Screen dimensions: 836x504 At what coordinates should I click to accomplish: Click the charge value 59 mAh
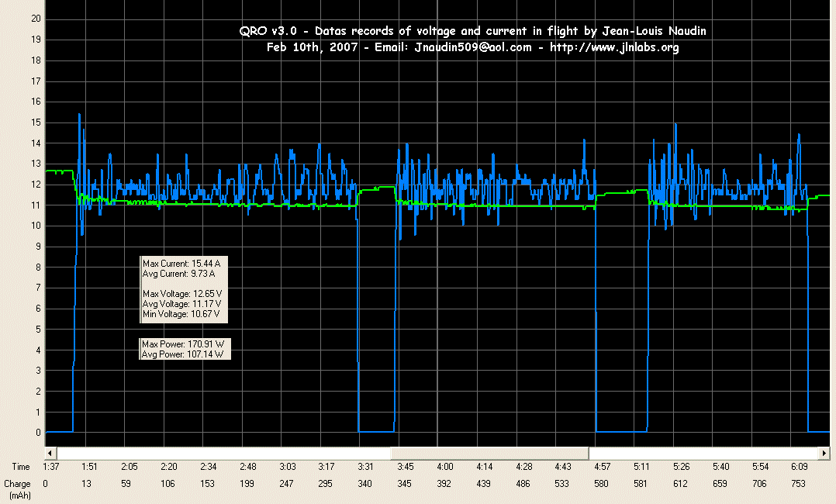coord(126,484)
